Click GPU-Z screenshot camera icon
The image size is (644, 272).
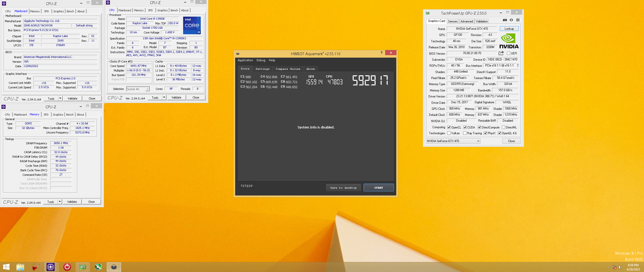[505, 20]
